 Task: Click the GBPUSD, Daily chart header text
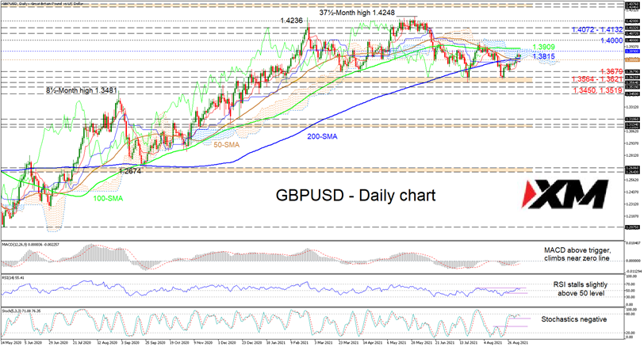42,3
